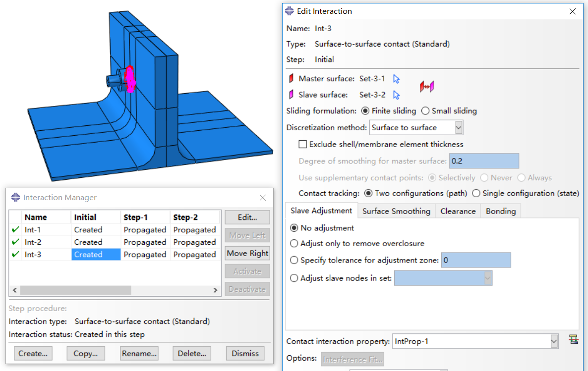This screenshot has width=588, height=371.
Task: Click the Copy... button
Action: pos(85,353)
